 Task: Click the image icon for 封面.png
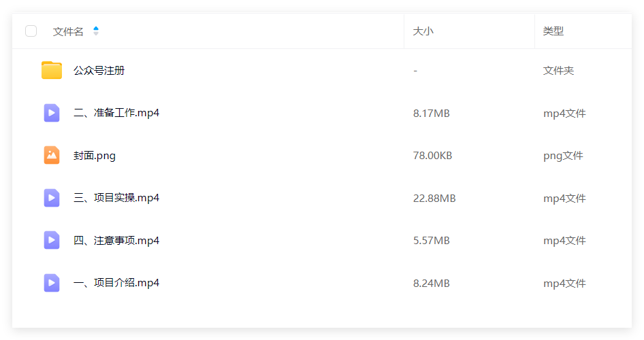point(52,156)
